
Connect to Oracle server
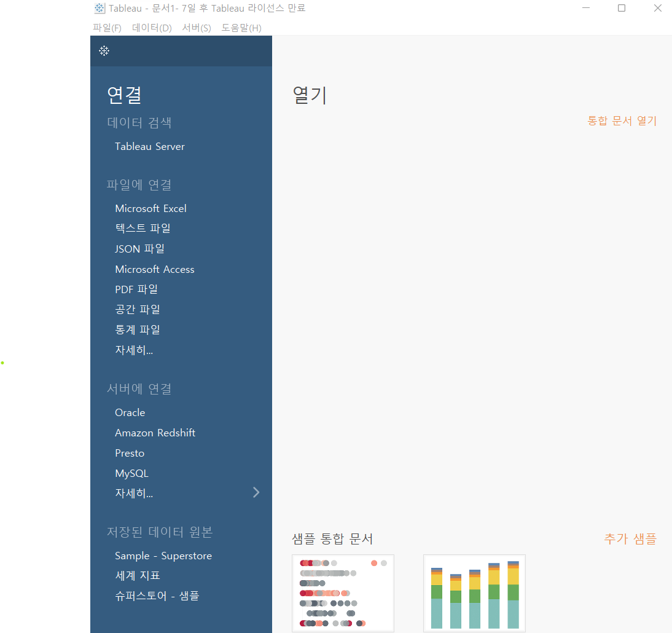coord(130,412)
